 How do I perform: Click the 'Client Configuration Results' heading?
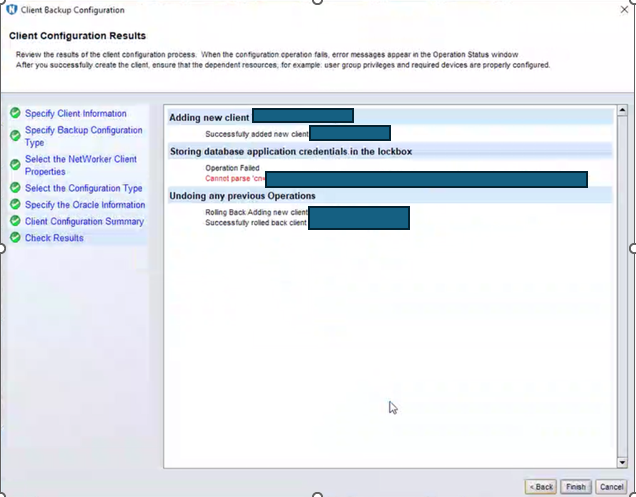tap(77, 36)
